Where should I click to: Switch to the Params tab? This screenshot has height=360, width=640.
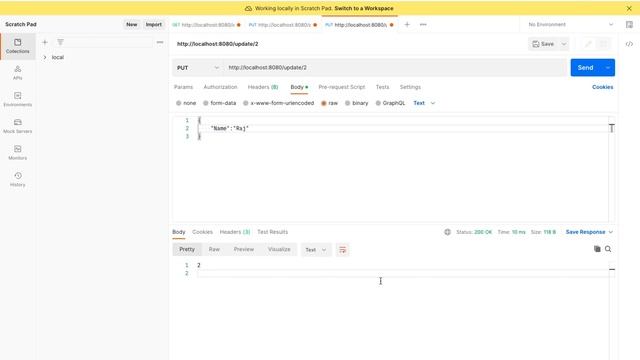183,87
